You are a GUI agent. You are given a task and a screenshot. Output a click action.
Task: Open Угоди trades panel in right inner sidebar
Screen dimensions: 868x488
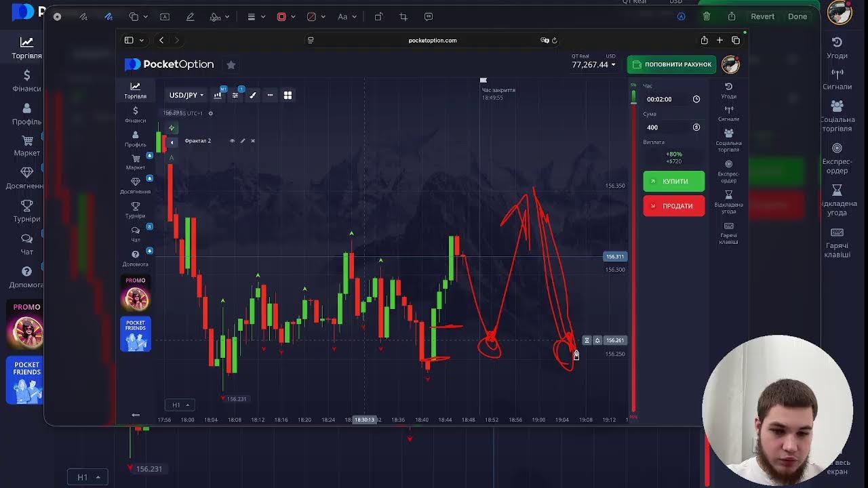[x=729, y=91]
